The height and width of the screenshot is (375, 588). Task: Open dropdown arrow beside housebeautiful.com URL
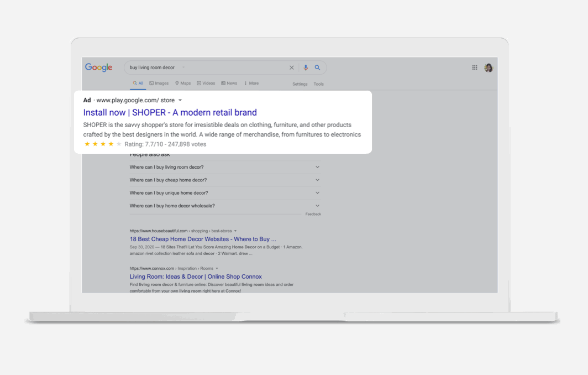(x=235, y=231)
